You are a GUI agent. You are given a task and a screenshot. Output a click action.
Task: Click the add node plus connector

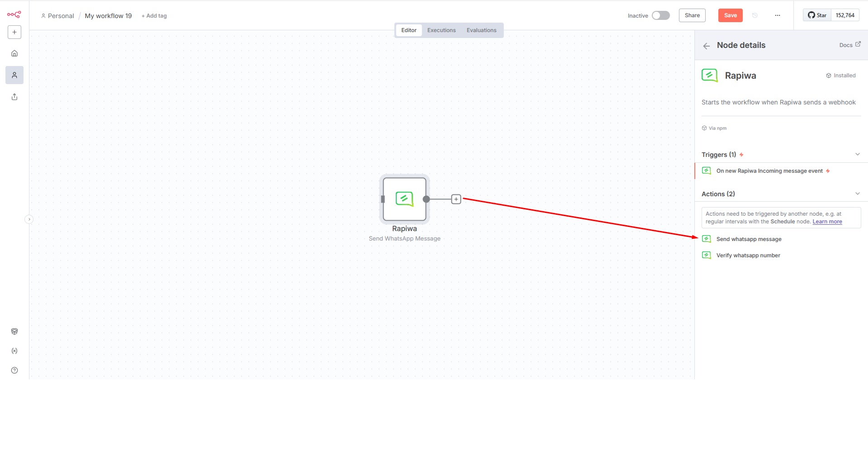pos(456,199)
